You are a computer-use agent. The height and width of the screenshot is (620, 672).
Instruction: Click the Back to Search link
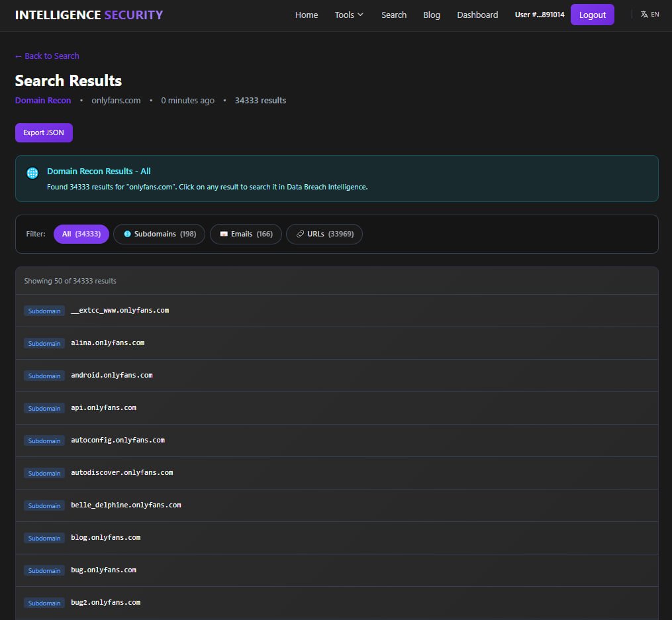[x=47, y=56]
